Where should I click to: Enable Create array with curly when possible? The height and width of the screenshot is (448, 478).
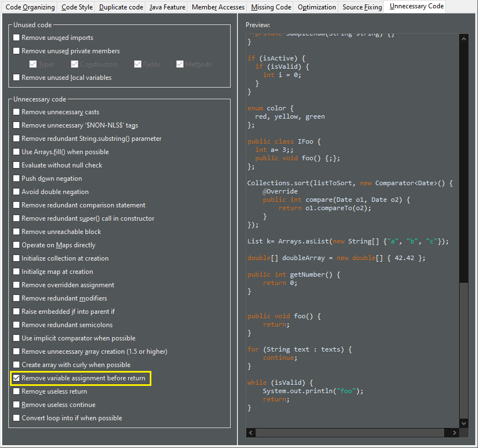tap(17, 365)
